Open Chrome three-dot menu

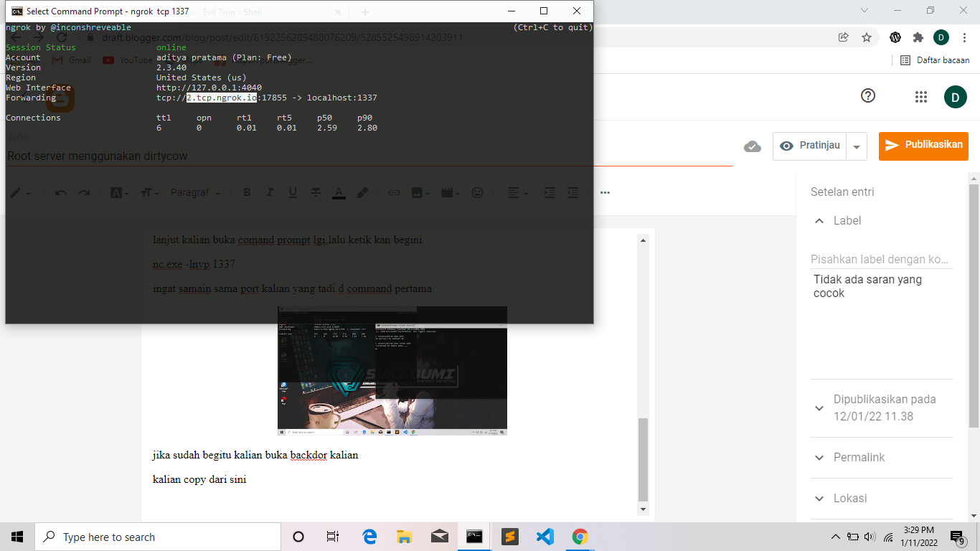pyautogui.click(x=964, y=37)
